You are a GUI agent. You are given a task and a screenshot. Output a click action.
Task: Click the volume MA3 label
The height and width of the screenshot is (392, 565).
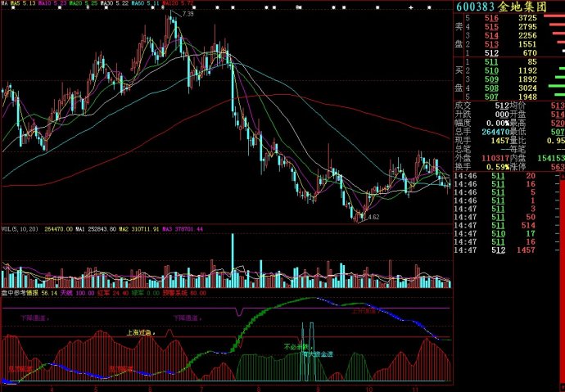pos(183,229)
